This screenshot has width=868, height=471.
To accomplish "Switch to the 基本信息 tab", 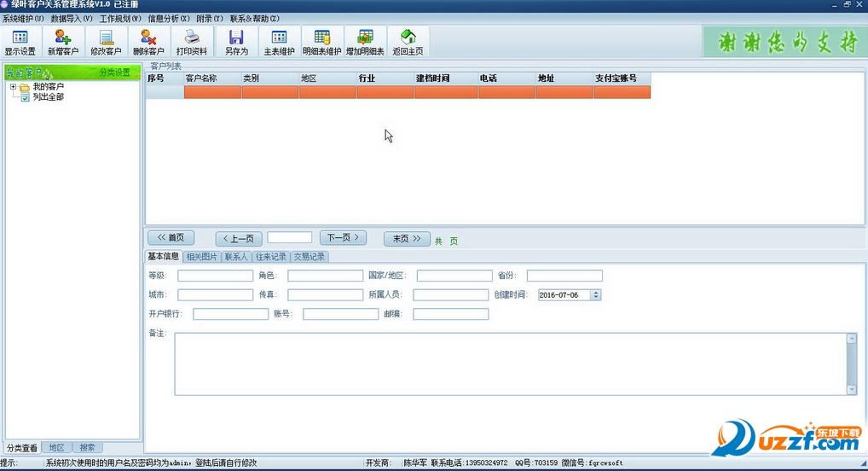I will pos(164,256).
